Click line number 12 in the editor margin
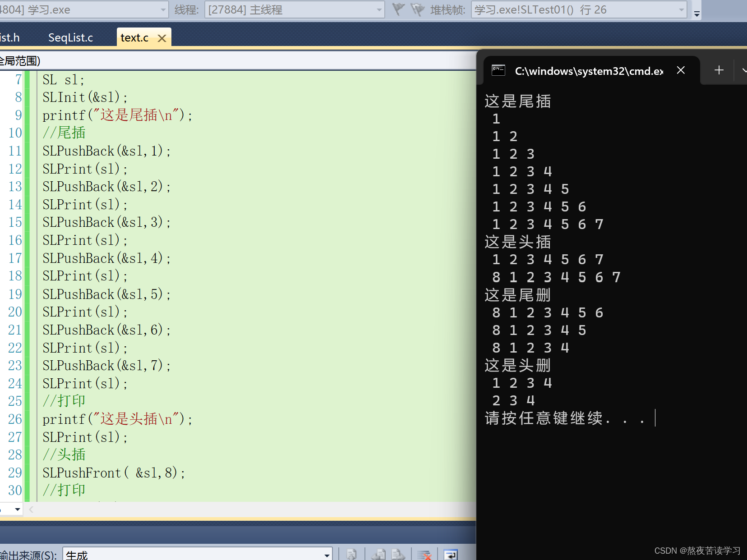The height and width of the screenshot is (560, 747). click(15, 169)
